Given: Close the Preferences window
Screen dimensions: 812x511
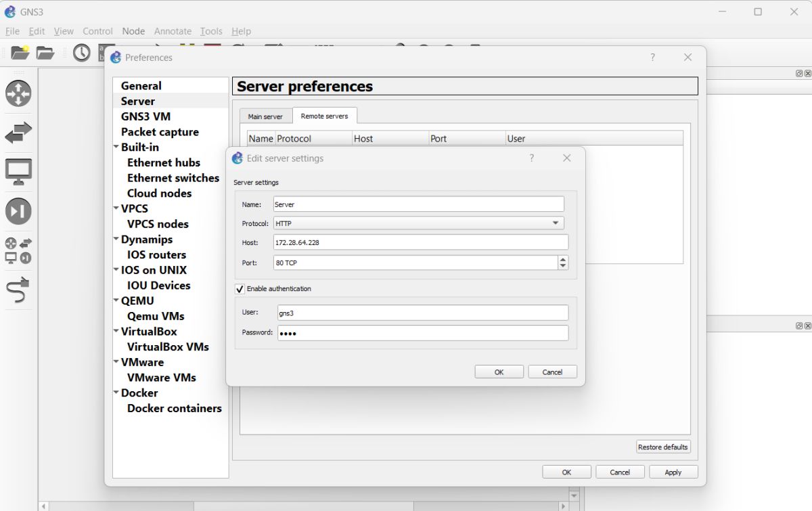Looking at the screenshot, I should click(x=687, y=58).
